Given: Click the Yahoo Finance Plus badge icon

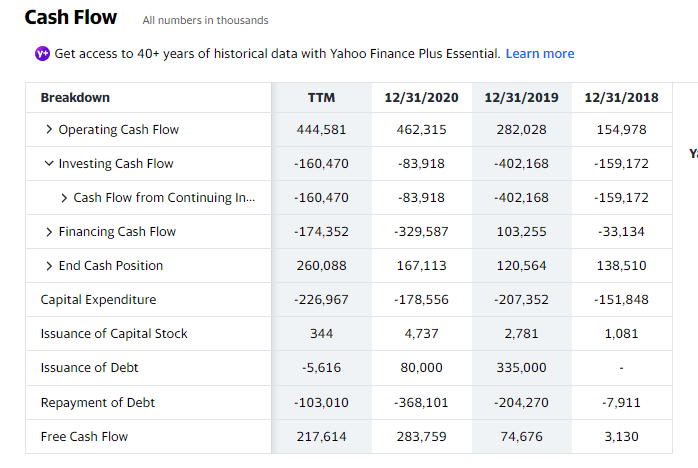Looking at the screenshot, I should coord(42,53).
